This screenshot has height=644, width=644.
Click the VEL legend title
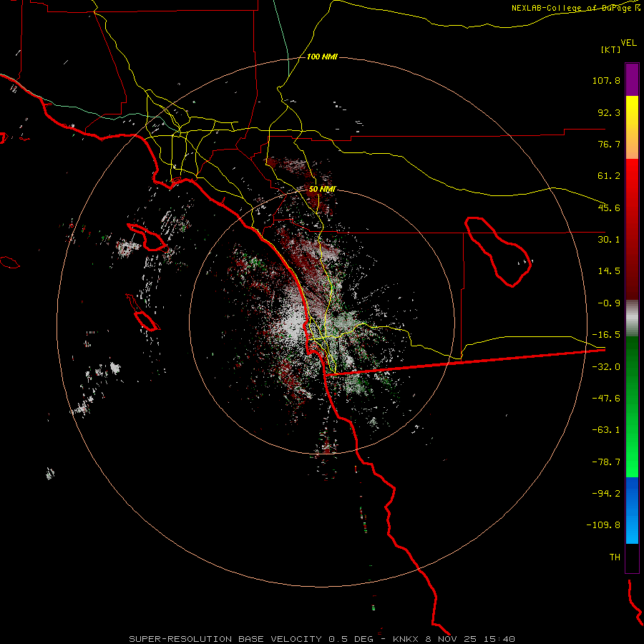pyautogui.click(x=628, y=42)
